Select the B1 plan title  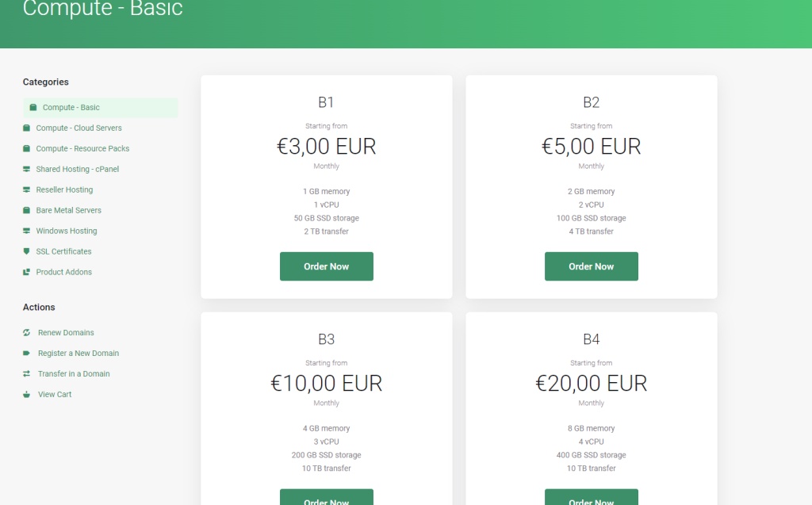coord(326,102)
